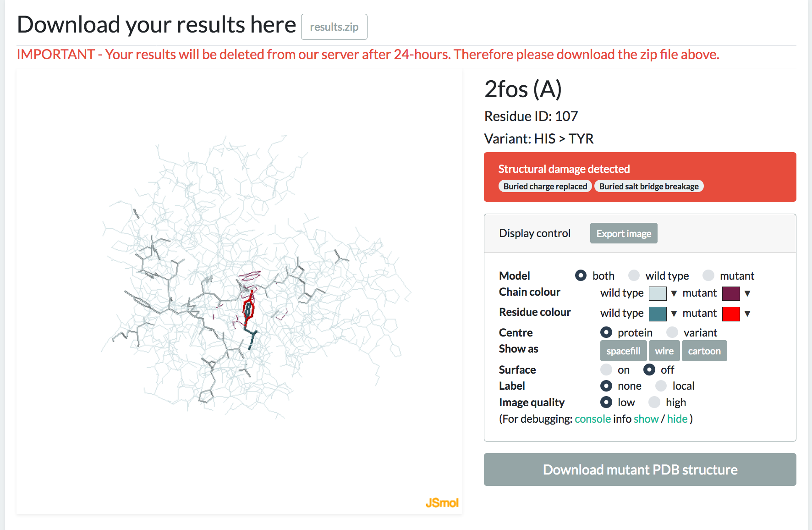Click the show console info link
The width and height of the screenshot is (812, 530).
pyautogui.click(x=646, y=419)
